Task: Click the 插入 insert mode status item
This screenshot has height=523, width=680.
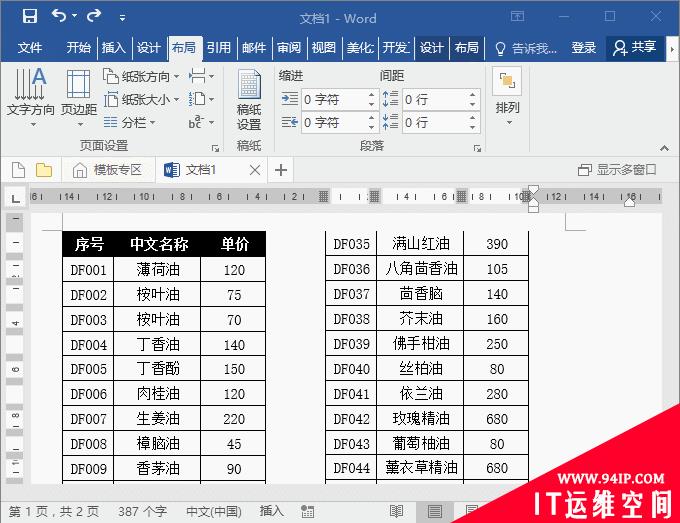Action: point(271,512)
